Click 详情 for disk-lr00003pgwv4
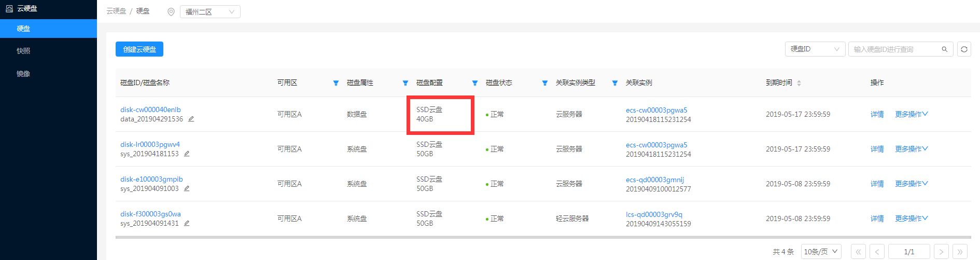 [877, 149]
